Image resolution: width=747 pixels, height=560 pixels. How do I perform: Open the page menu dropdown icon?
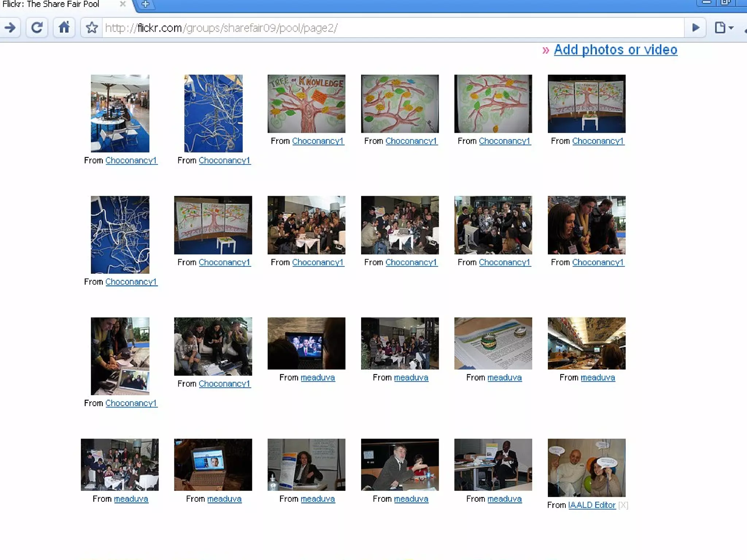coord(724,28)
